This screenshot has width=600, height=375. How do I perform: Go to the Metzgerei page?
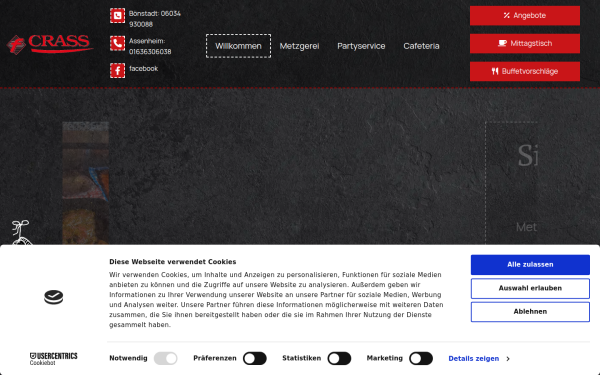[299, 46]
